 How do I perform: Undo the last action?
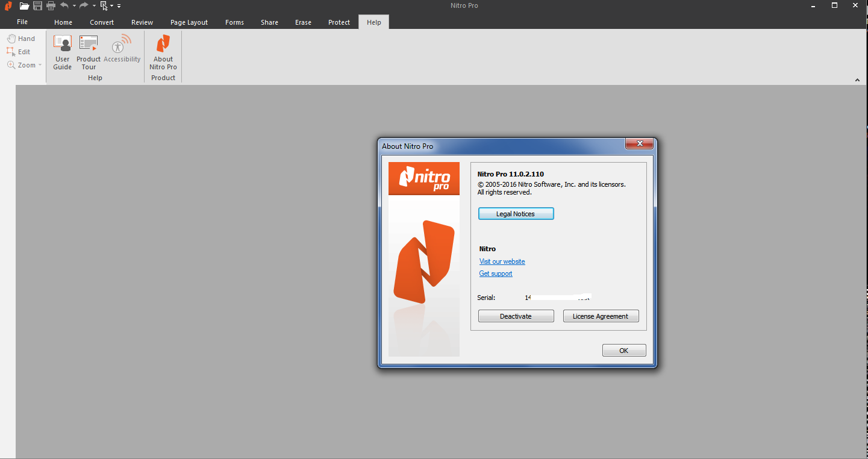click(64, 5)
